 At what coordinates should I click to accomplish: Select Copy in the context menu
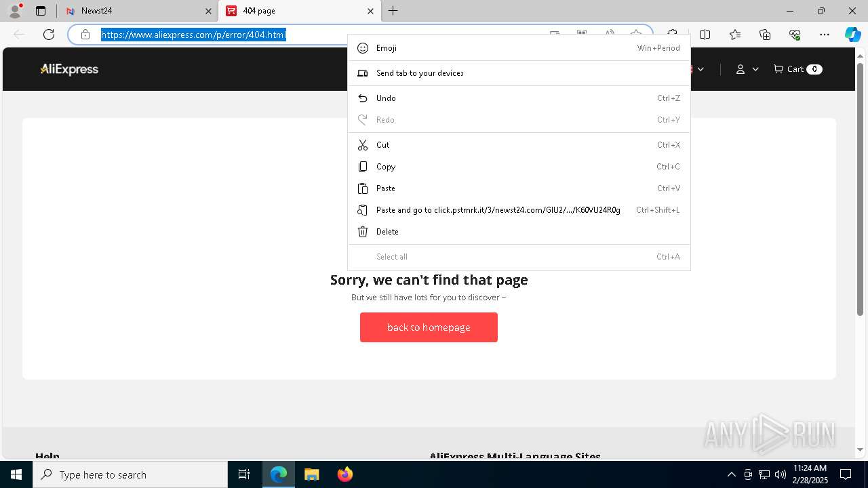click(519, 167)
